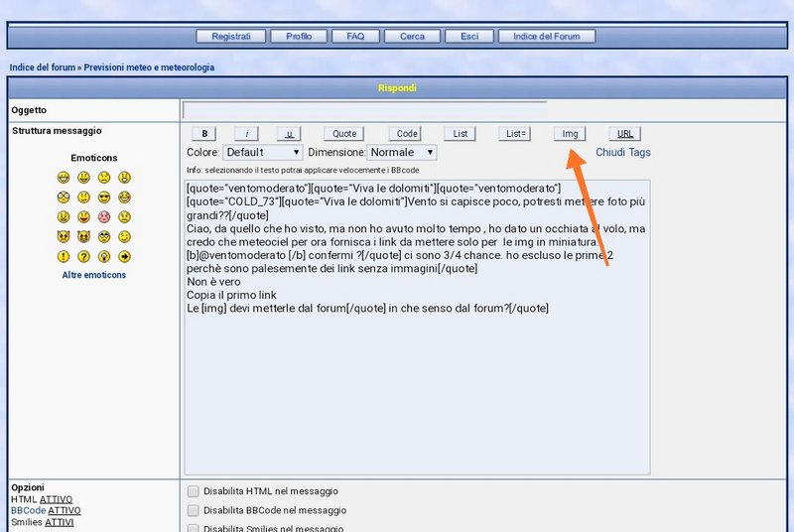Insert the Very Happy big grin emoticon
Viewport: 794px width, 532px height.
coord(64,177)
